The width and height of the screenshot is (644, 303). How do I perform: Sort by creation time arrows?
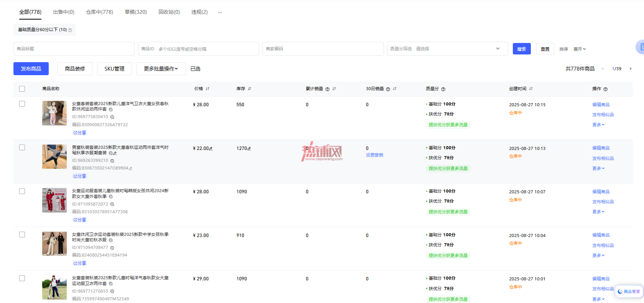pos(531,89)
